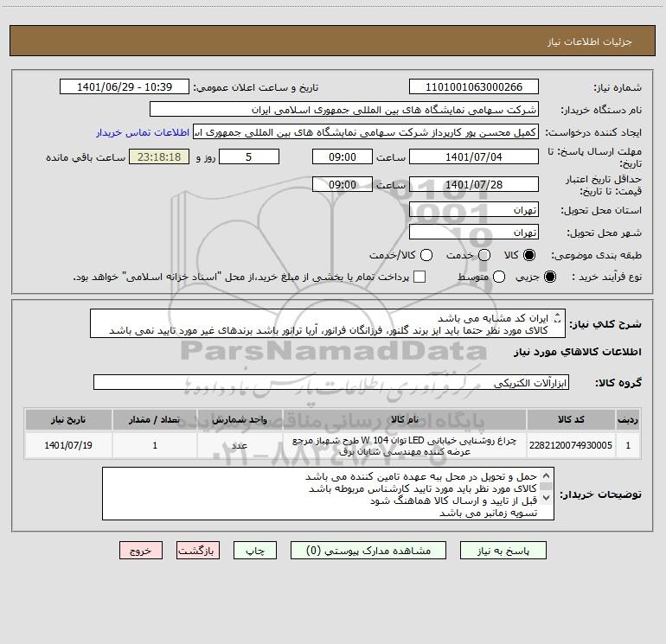
Task: Open مشاهده مدارک پیوستی attachments button
Action: click(x=368, y=551)
